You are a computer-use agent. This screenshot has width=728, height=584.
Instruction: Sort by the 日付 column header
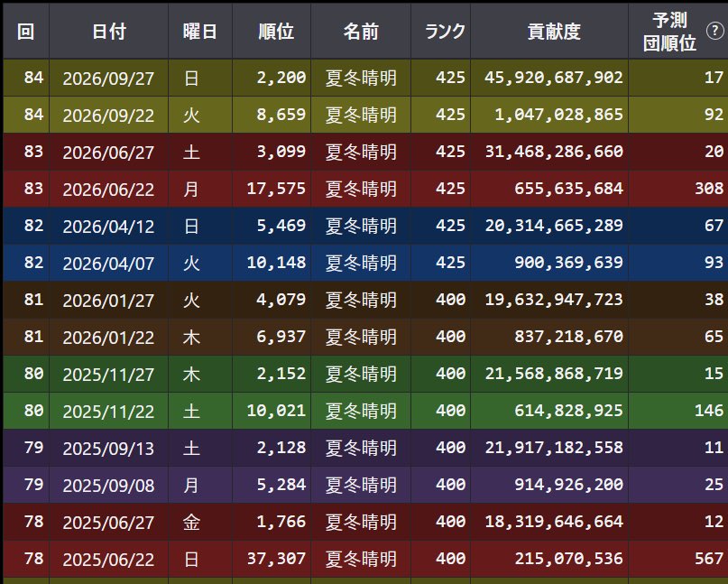pos(108,32)
